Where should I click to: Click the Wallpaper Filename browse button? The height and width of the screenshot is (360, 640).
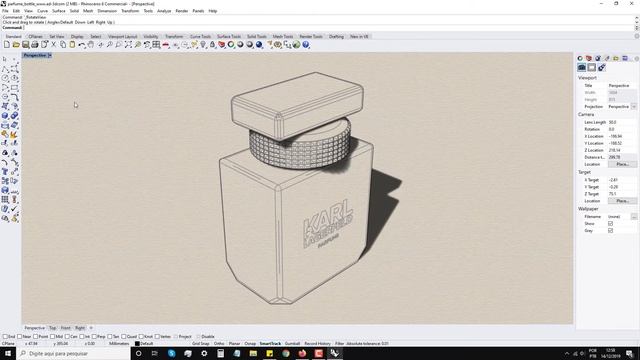634,217
